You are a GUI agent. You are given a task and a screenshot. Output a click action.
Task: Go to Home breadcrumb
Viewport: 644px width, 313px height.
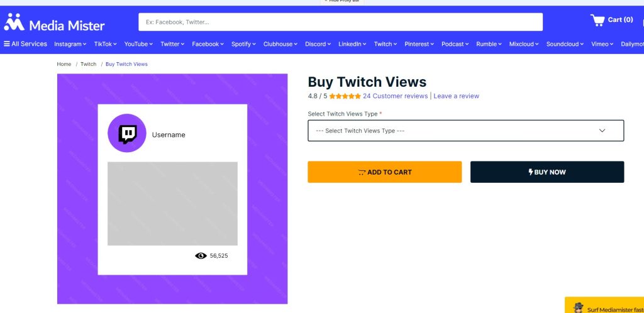(64, 64)
